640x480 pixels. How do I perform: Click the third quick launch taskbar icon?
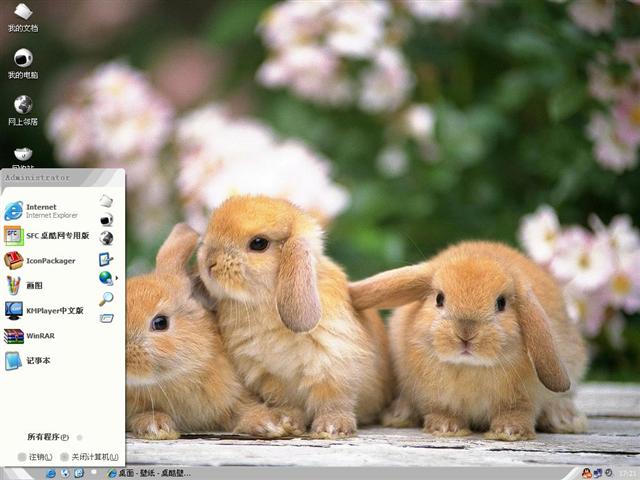click(x=79, y=473)
